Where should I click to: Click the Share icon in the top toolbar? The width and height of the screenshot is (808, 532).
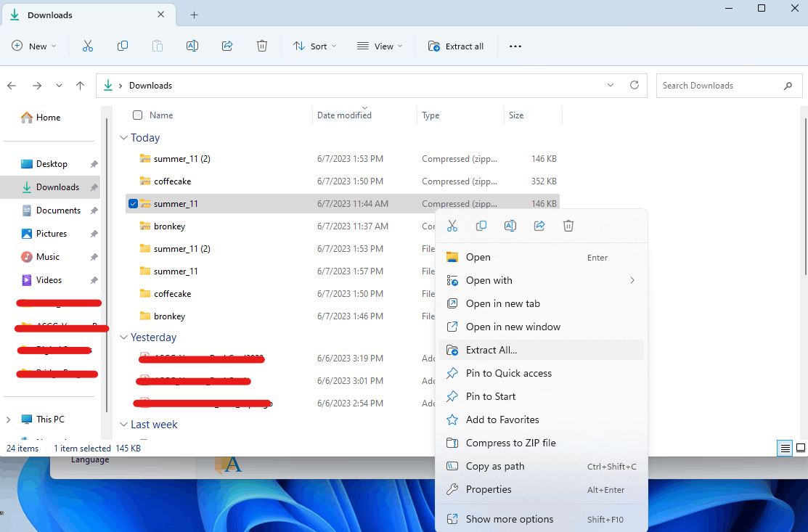pos(227,46)
